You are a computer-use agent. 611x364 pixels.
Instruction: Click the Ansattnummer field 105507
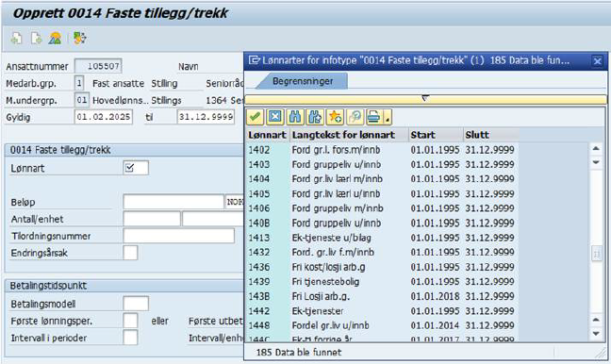(98, 66)
